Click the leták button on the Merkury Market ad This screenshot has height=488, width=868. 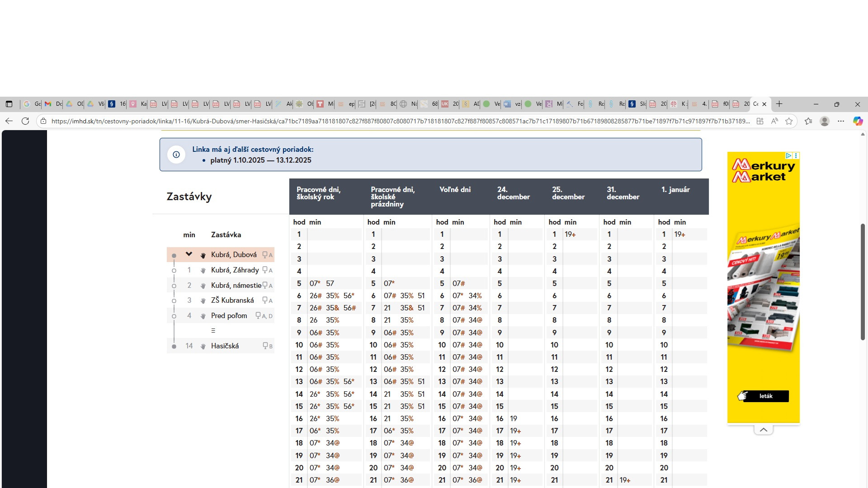click(766, 396)
